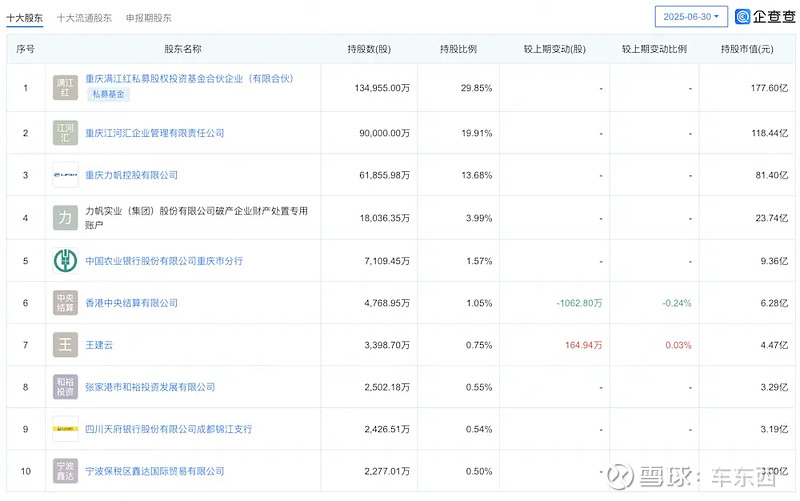Click the -0.24% change ratio value
800x501 pixels.
(x=677, y=303)
